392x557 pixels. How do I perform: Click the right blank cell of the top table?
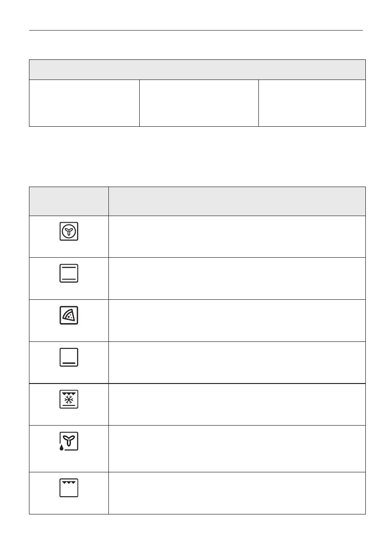(312, 103)
